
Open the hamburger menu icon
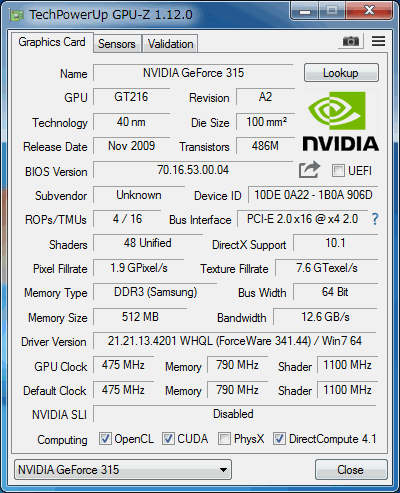click(378, 41)
